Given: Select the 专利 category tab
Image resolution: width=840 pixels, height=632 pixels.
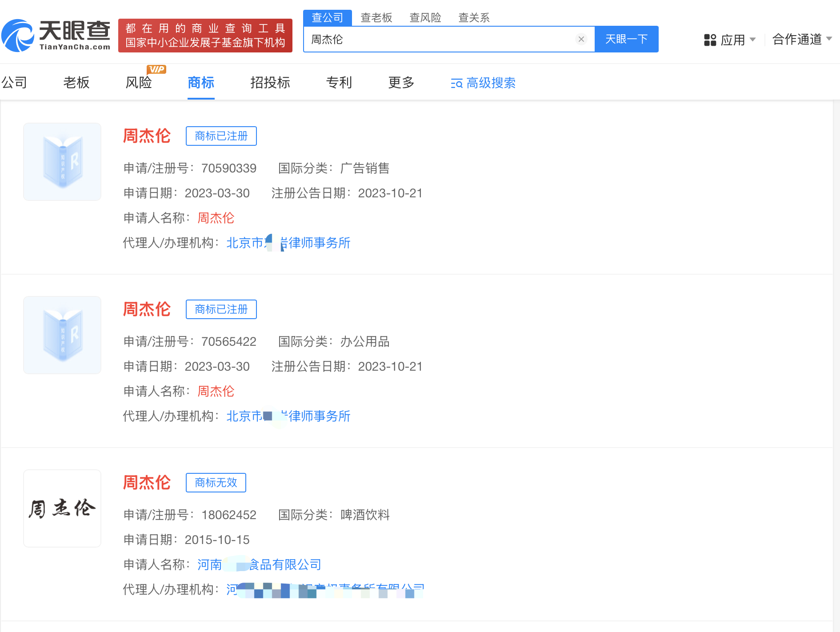Looking at the screenshot, I should (x=339, y=83).
